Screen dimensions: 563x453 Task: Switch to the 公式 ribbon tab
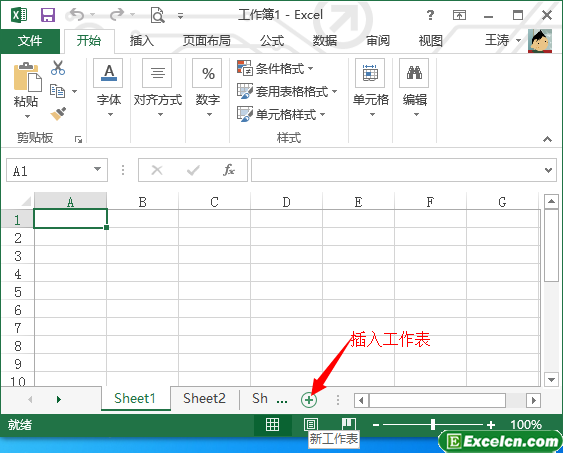272,41
